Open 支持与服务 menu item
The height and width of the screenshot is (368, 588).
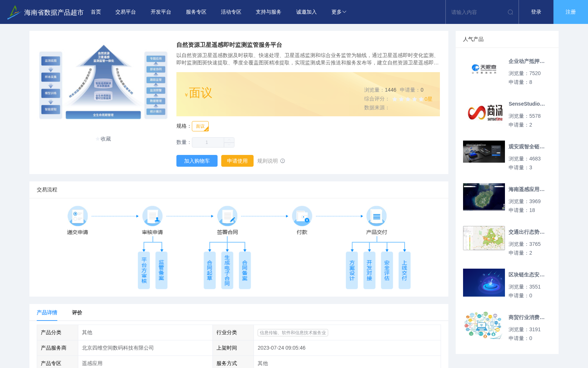tap(269, 12)
